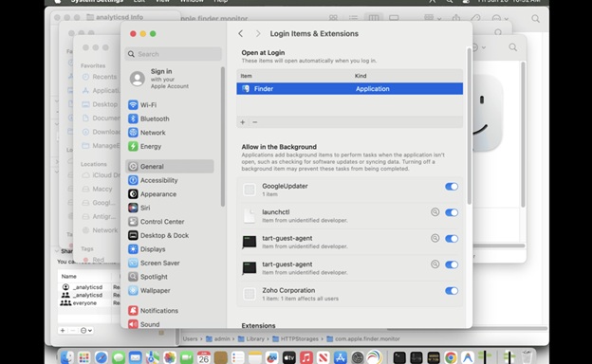Select General in the settings sidebar
Screen dimensions: 592x364
pyautogui.click(x=169, y=166)
